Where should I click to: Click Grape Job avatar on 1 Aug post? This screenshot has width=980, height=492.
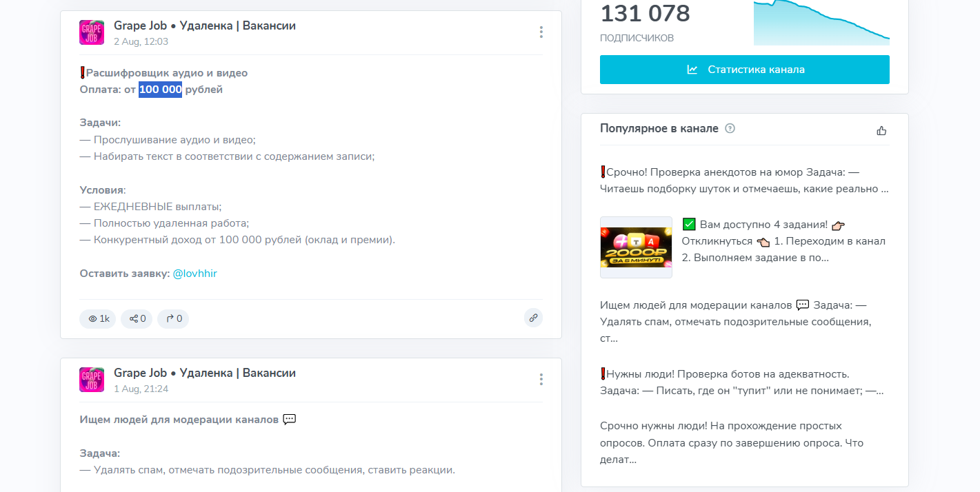point(92,380)
